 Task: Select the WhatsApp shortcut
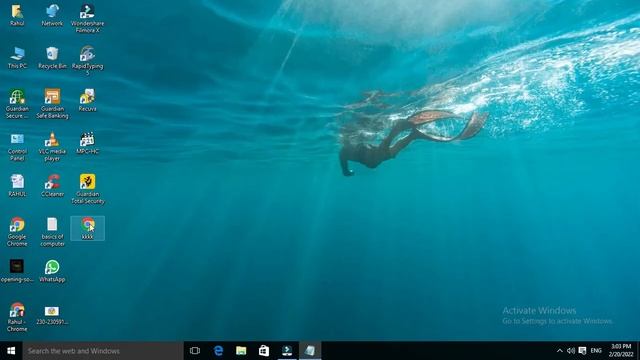pyautogui.click(x=52, y=271)
